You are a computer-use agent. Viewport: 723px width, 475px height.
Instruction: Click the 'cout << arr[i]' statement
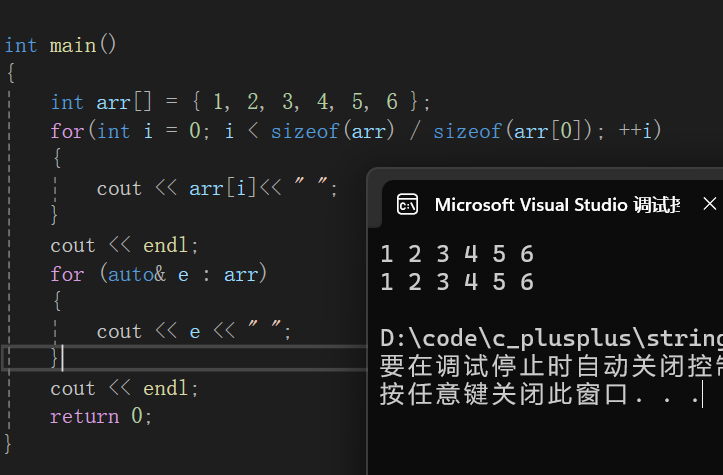(x=217, y=188)
